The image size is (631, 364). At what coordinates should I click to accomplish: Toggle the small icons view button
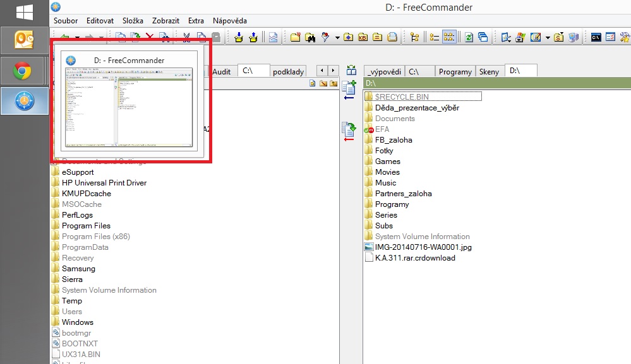coord(449,37)
